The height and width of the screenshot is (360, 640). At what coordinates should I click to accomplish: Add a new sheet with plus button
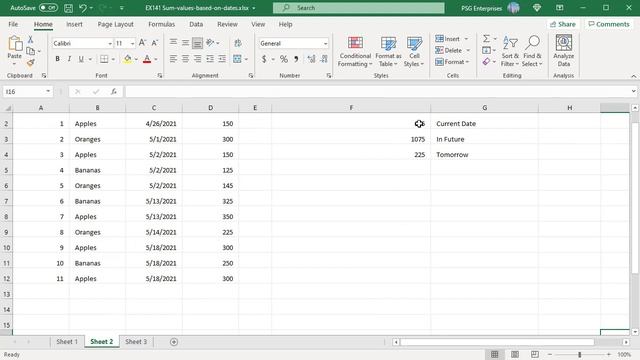[x=174, y=342]
